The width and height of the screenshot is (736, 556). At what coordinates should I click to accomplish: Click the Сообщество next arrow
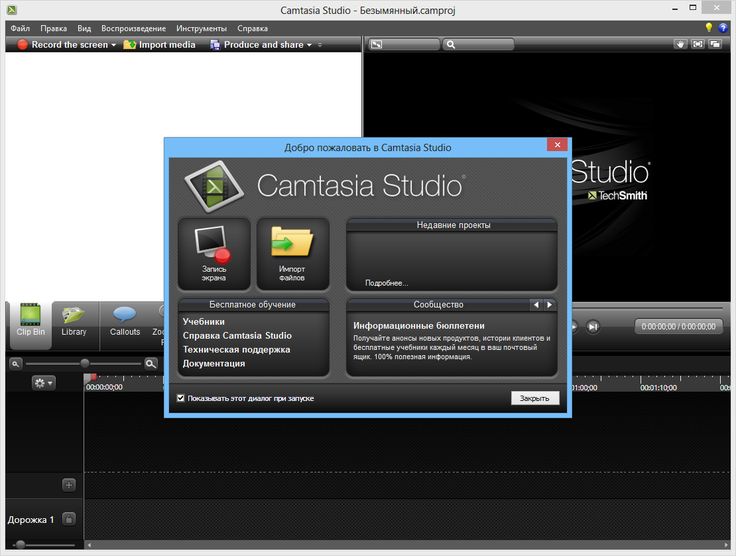[549, 305]
